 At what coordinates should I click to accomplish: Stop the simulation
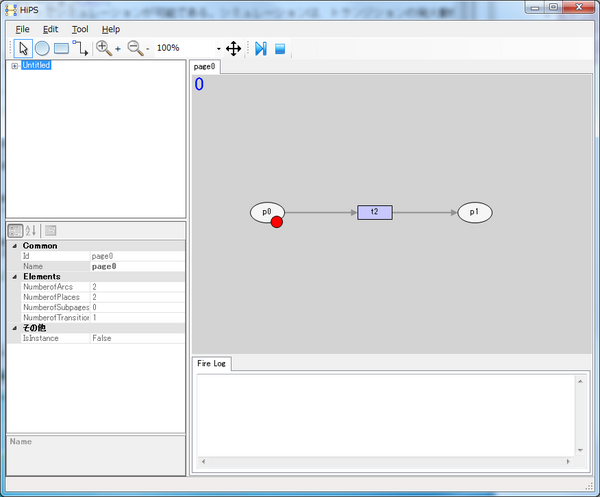click(280, 49)
